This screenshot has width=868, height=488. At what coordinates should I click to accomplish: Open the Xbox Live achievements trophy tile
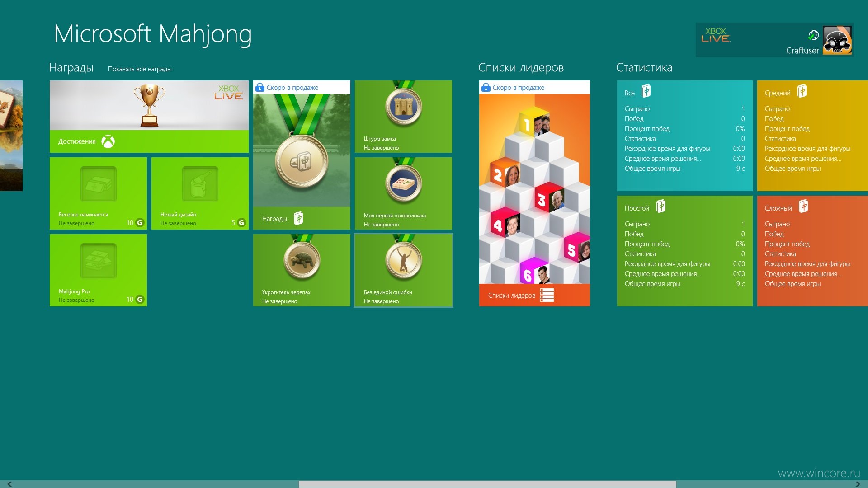pyautogui.click(x=149, y=116)
